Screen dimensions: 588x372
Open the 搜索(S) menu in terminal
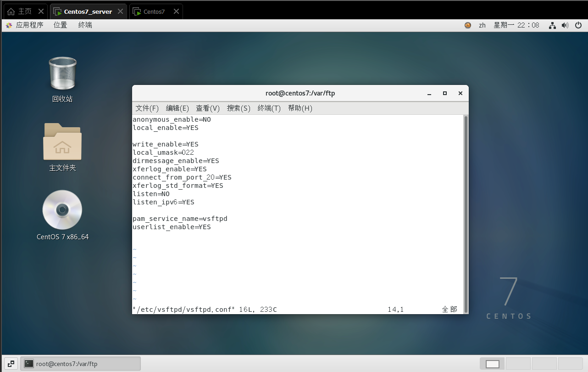pyautogui.click(x=239, y=108)
